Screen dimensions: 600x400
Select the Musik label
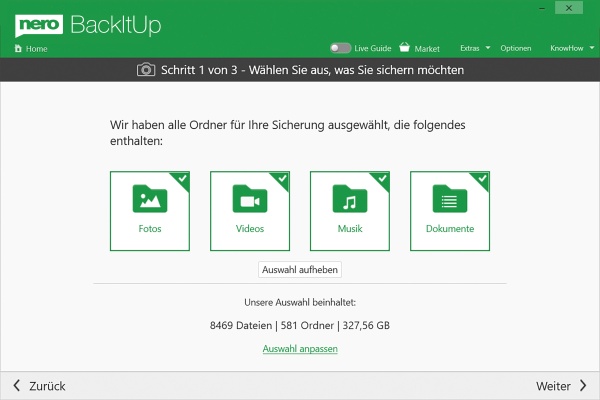coord(350,229)
